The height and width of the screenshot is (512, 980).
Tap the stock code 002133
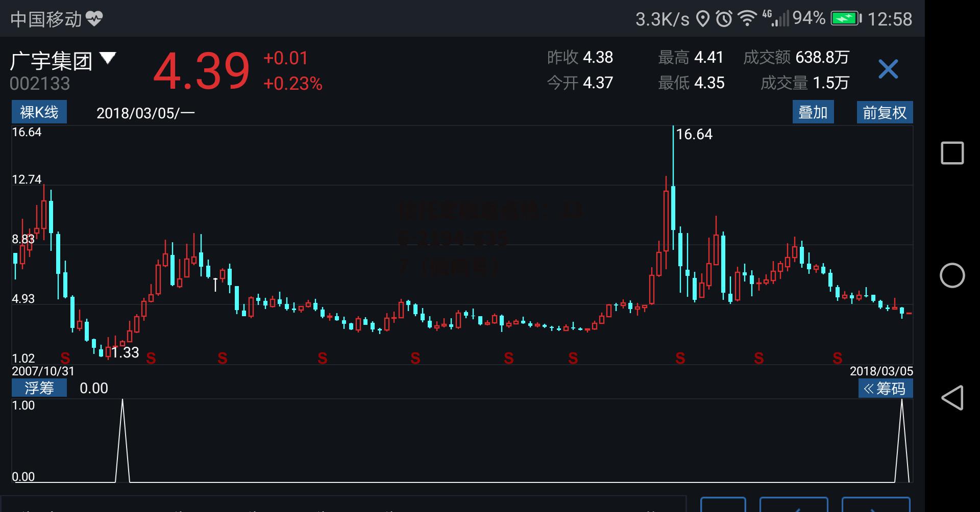click(40, 84)
